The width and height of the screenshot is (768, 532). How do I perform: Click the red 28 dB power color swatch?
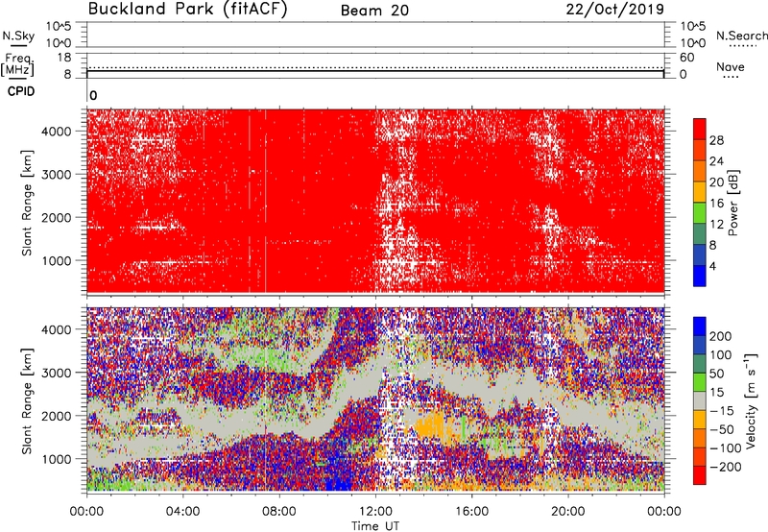pos(700,129)
